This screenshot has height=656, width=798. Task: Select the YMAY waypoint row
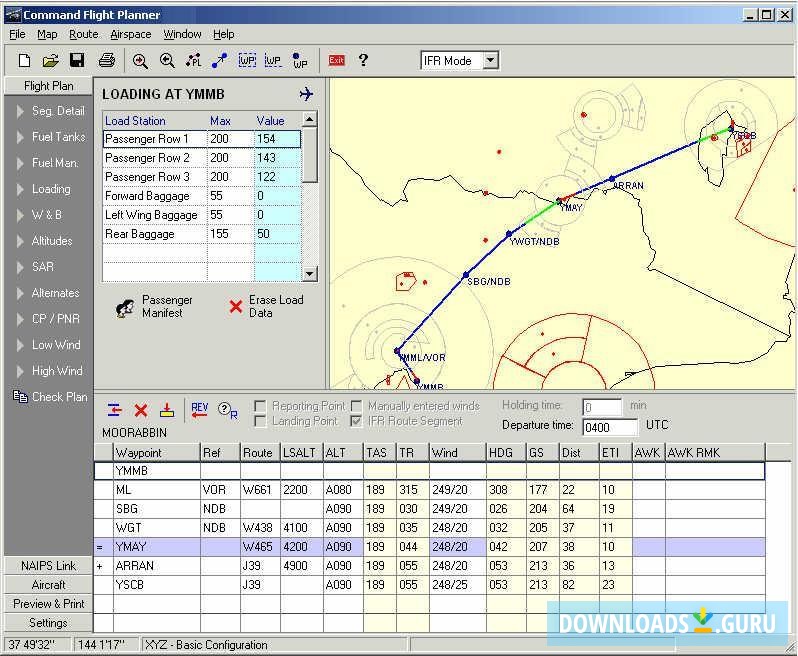(x=430, y=547)
